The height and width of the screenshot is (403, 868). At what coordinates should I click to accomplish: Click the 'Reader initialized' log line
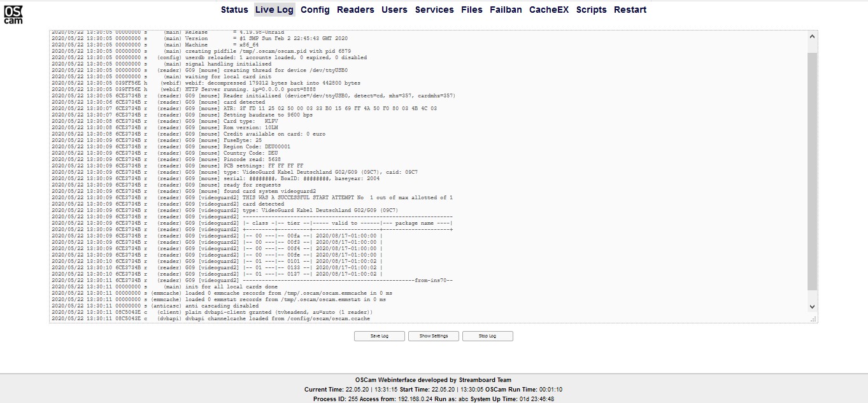click(x=253, y=95)
